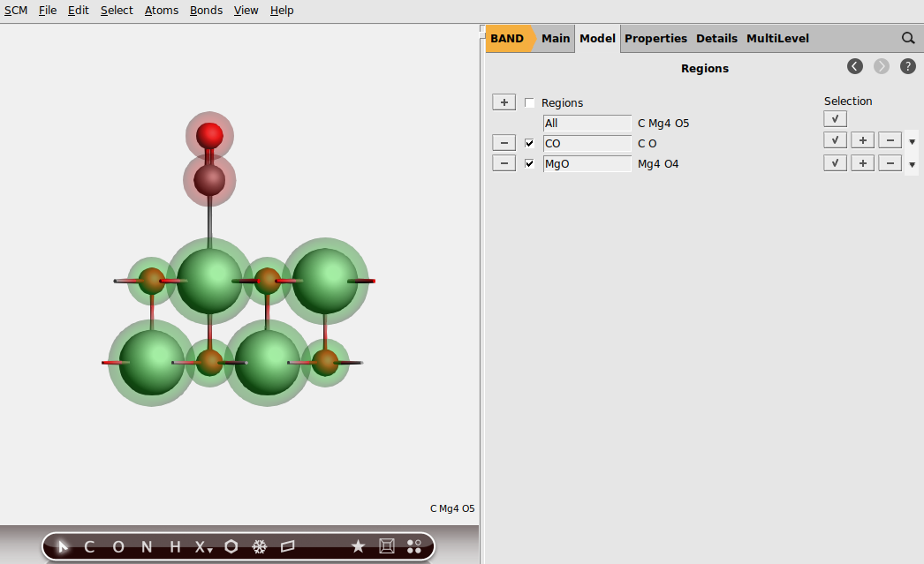Select the Oxygen atom drawing tool

pos(117,546)
